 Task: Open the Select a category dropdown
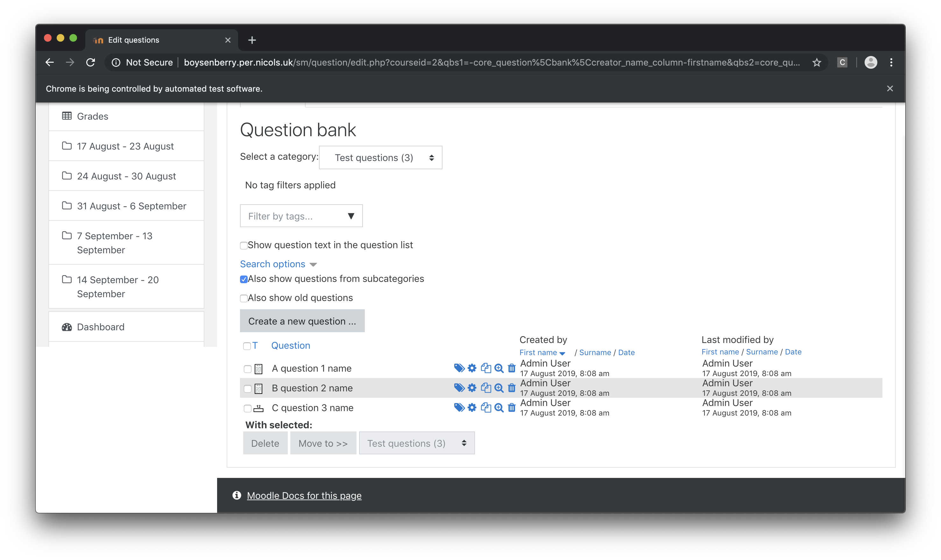(x=380, y=157)
